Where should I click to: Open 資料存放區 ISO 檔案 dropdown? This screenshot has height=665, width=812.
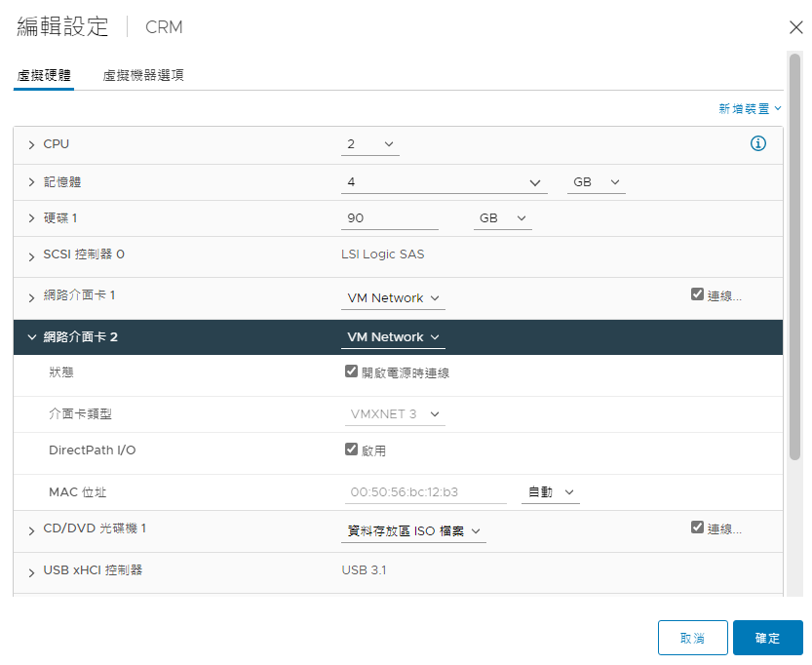pyautogui.click(x=413, y=531)
